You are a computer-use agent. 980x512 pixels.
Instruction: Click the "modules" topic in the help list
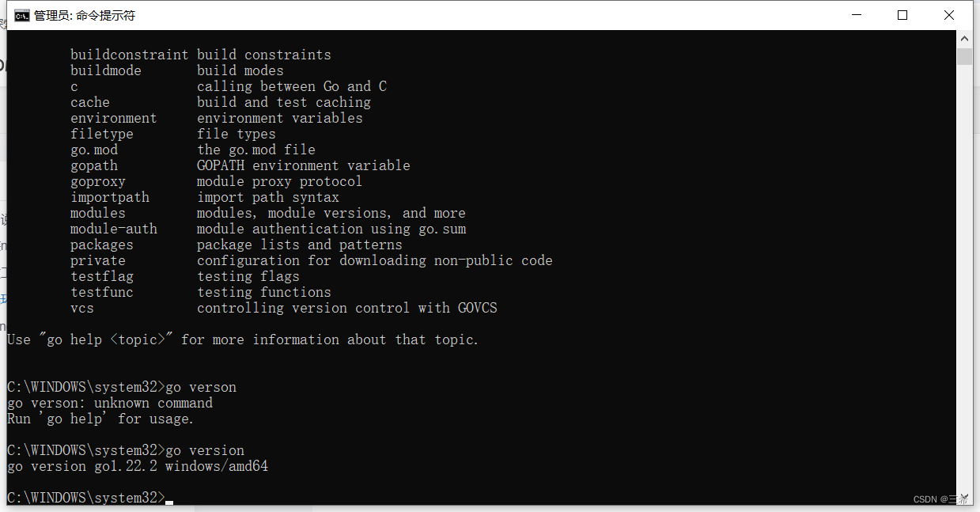click(x=97, y=213)
